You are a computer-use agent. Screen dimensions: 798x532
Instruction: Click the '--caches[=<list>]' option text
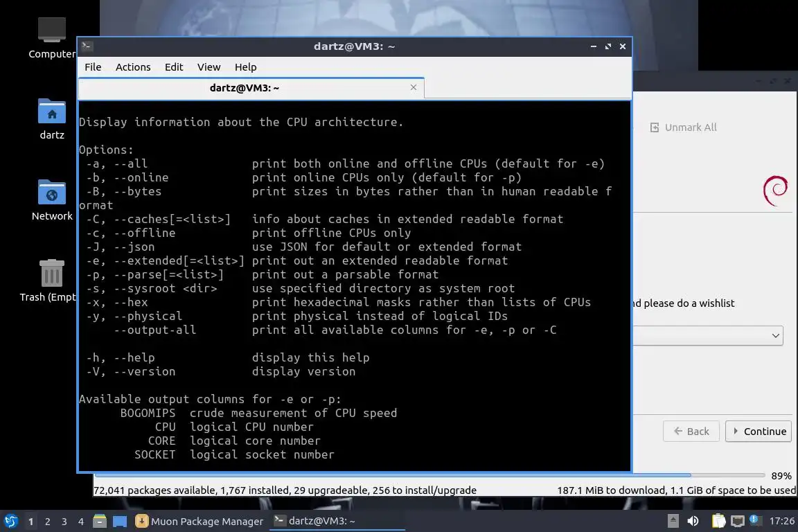pyautogui.click(x=172, y=219)
